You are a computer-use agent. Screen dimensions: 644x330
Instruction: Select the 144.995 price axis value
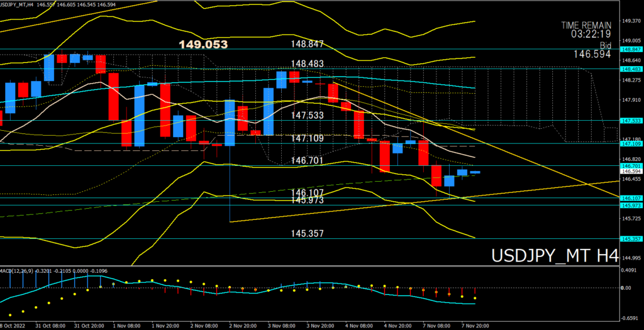click(x=631, y=258)
